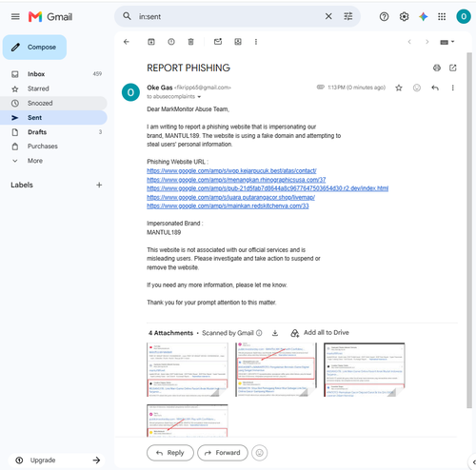Click the Compose button
476x470 pixels.
coord(34,48)
